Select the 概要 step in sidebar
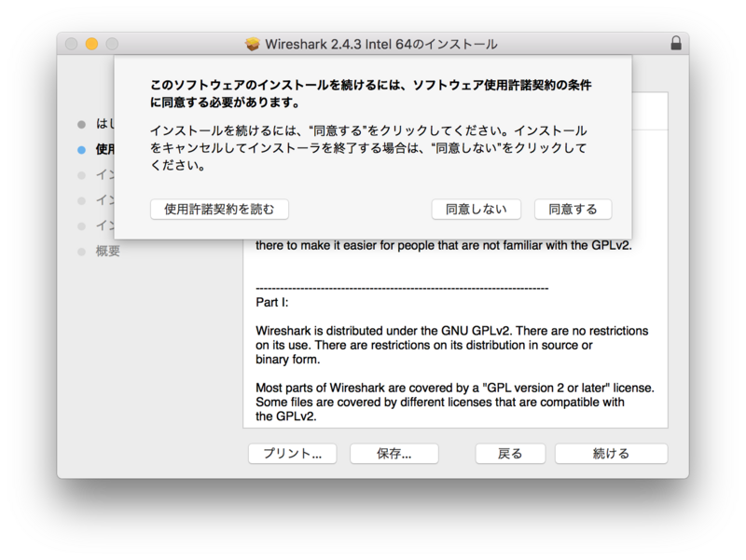Viewport: 746px width, 560px height. pos(107,251)
